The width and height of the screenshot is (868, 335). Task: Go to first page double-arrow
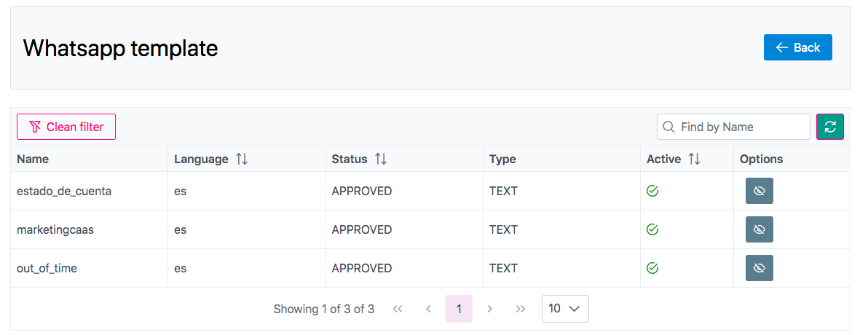click(x=398, y=309)
